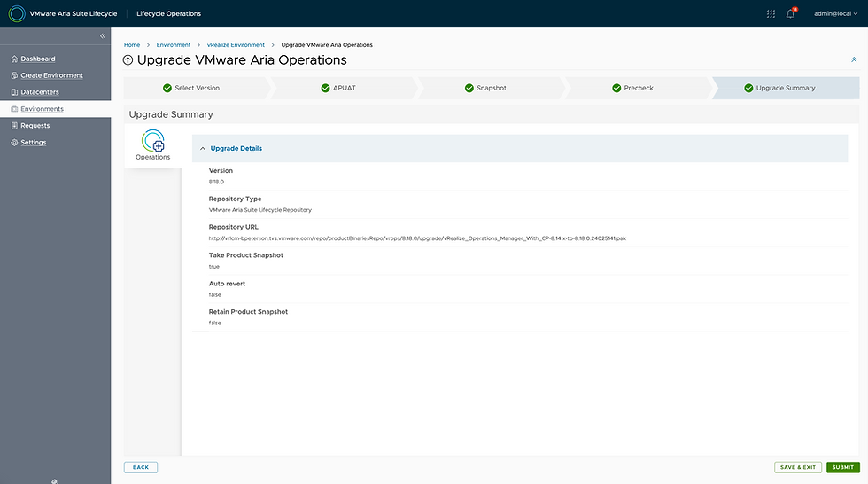Click the Environments icon in sidebar

14,109
